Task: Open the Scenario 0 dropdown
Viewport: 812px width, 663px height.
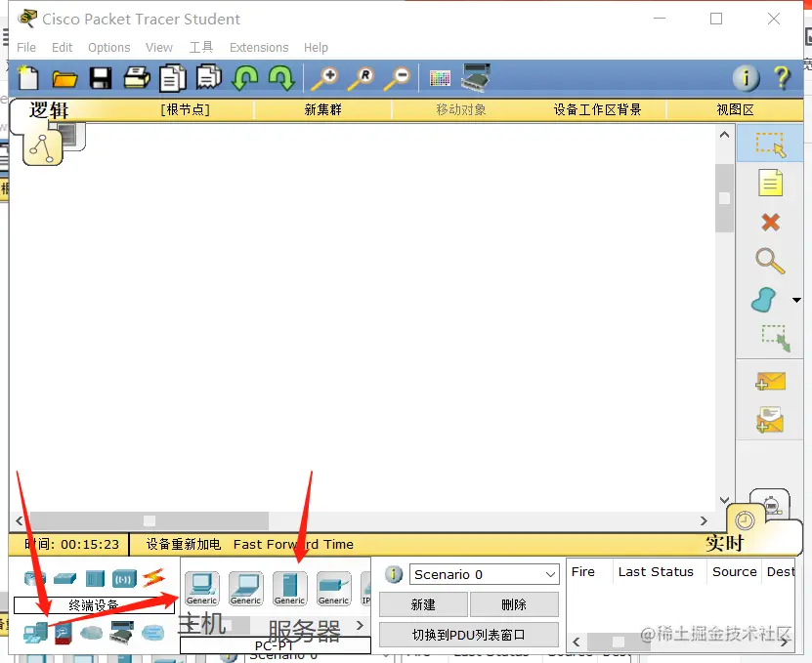Action: [x=485, y=574]
